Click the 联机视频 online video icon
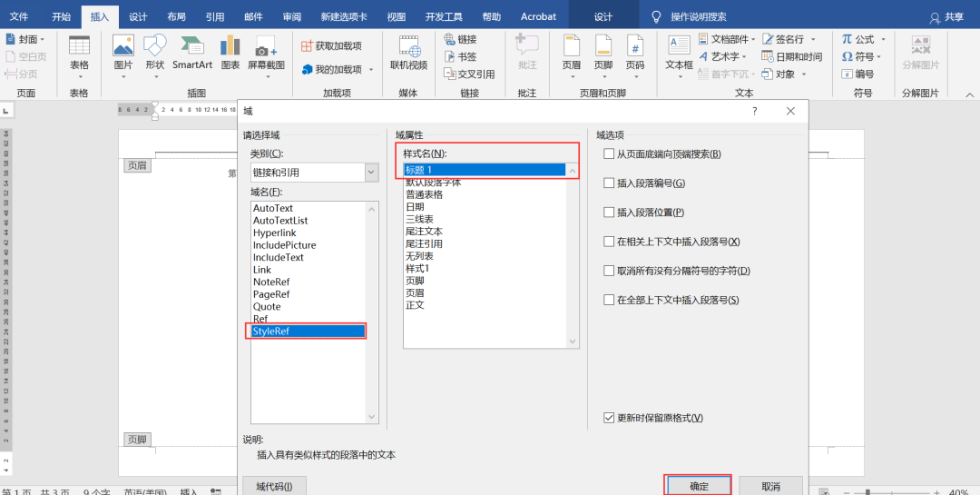The height and width of the screenshot is (495, 980). 408,51
